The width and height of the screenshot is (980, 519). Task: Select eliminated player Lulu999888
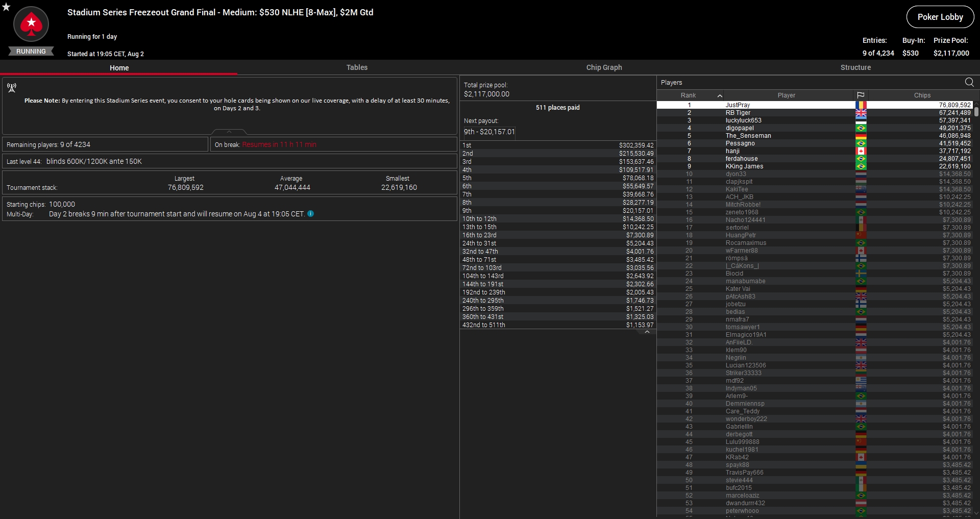tap(815, 442)
